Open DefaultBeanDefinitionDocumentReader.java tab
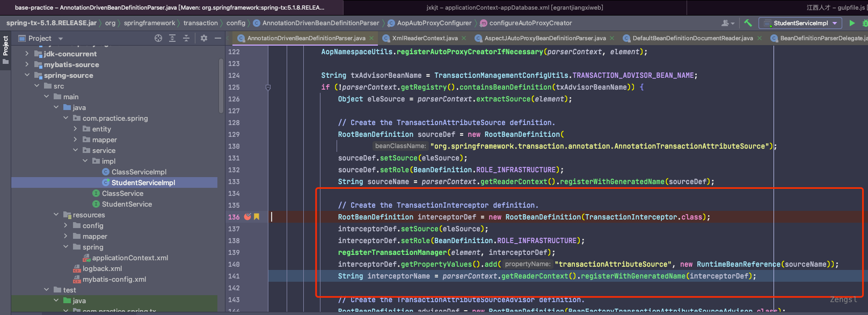Image resolution: width=868 pixels, height=315 pixels. (x=692, y=38)
